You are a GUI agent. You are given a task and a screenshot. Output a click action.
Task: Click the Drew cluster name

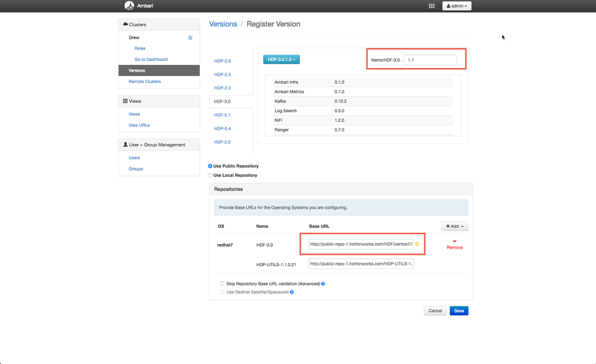coord(134,38)
